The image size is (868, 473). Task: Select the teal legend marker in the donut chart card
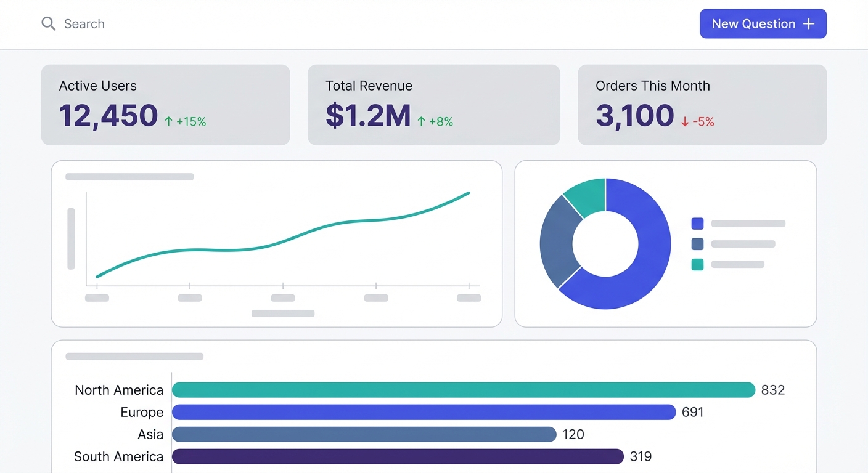point(697,264)
